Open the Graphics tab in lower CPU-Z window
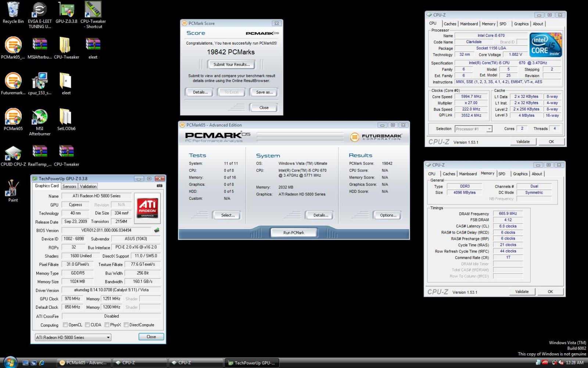Image resolution: width=588 pixels, height=368 pixels. (520, 174)
